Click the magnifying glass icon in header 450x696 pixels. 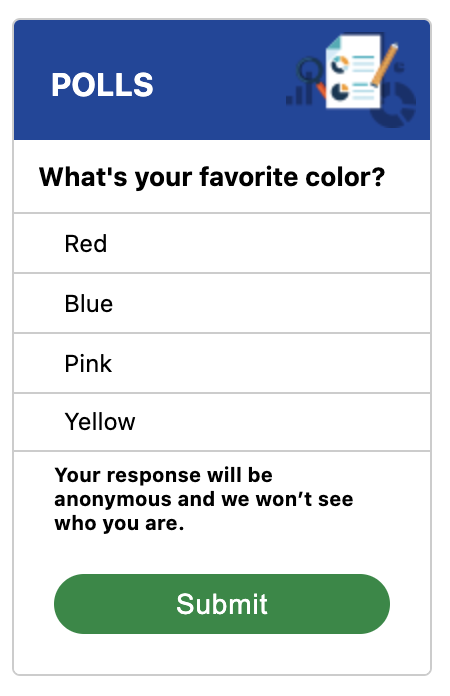[x=312, y=76]
